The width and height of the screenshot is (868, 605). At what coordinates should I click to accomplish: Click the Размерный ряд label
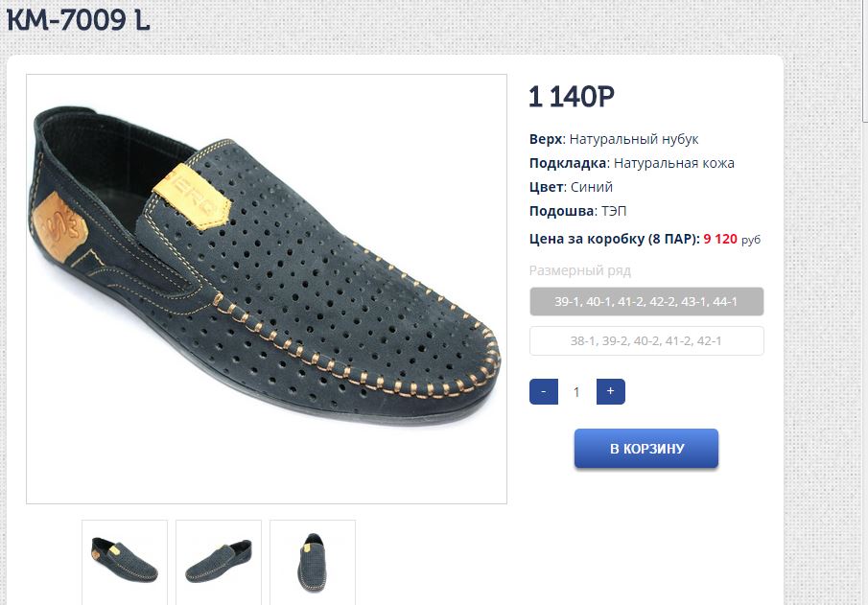tap(580, 270)
